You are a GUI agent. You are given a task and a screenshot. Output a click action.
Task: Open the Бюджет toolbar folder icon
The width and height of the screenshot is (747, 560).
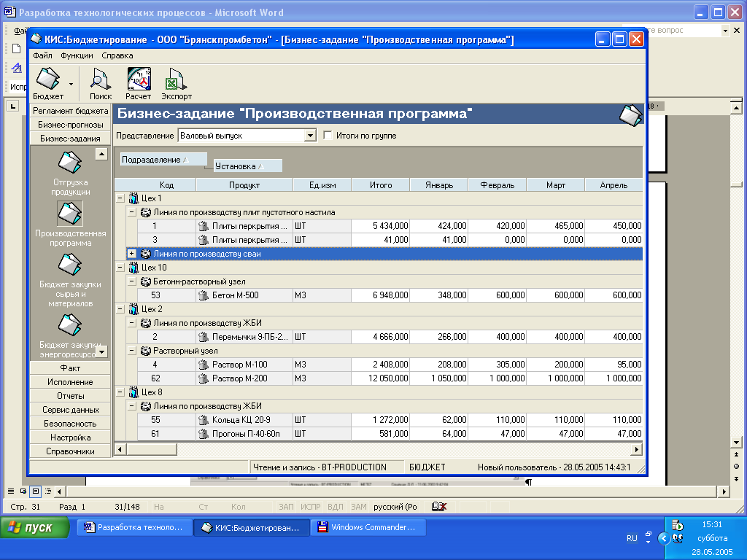coord(48,79)
